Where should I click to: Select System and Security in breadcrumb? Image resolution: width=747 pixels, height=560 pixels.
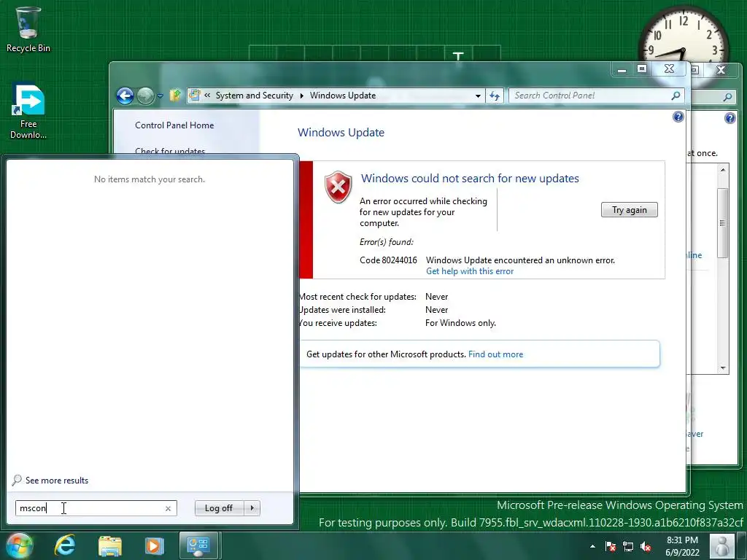pyautogui.click(x=255, y=96)
